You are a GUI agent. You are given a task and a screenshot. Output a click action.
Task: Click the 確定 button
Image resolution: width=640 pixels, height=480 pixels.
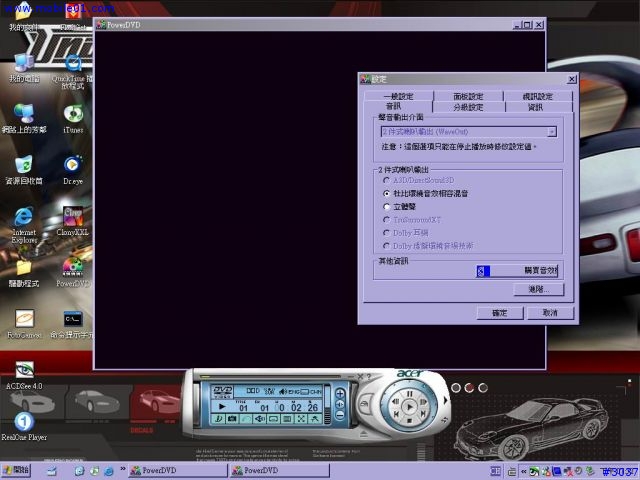500,313
